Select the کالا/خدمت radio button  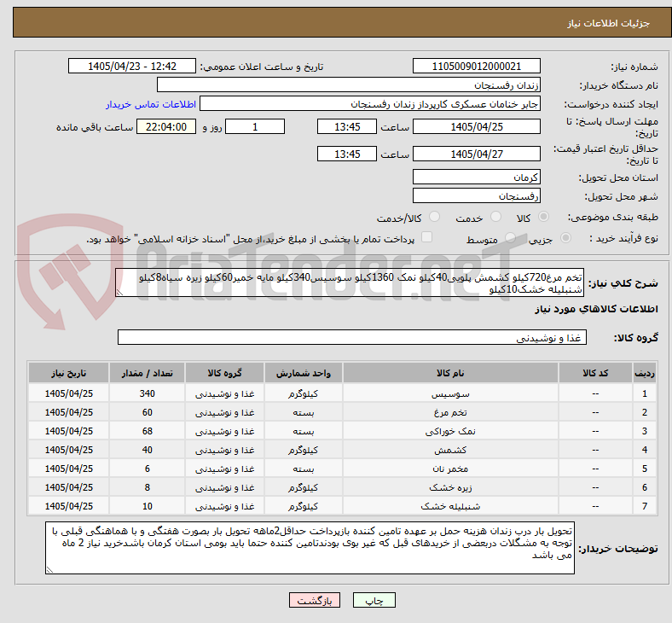click(x=435, y=217)
